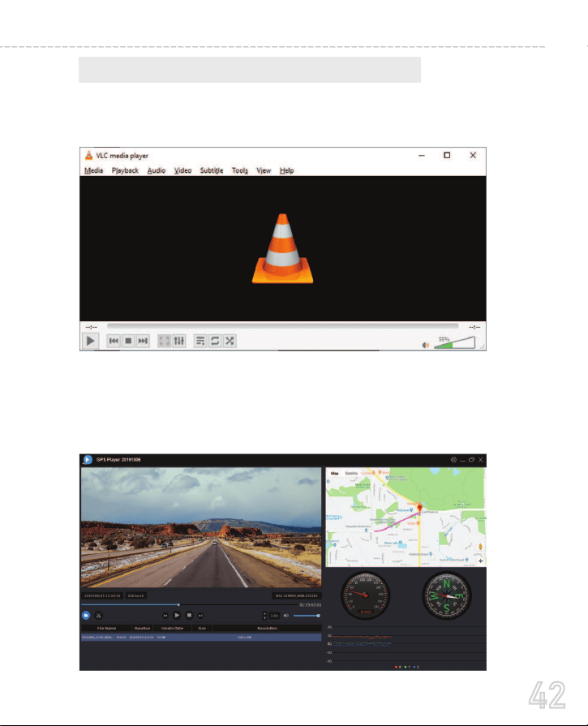Adjust the VLC volume slider

coord(455,342)
